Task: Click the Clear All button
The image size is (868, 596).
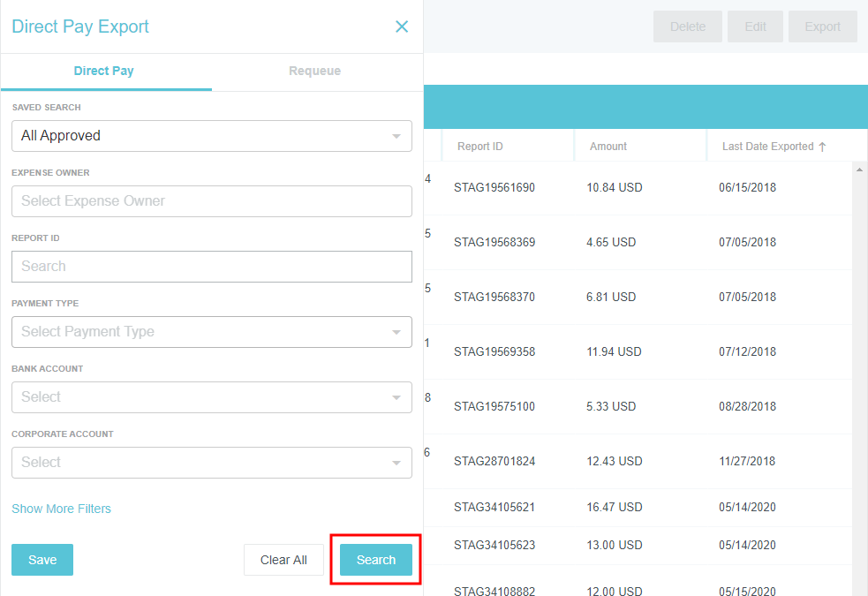Action: tap(283, 560)
